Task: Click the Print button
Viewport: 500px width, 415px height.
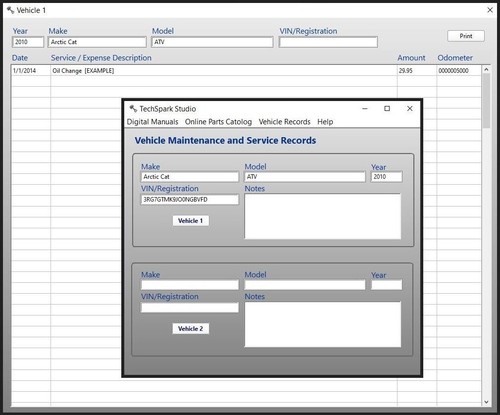Action: [466, 36]
